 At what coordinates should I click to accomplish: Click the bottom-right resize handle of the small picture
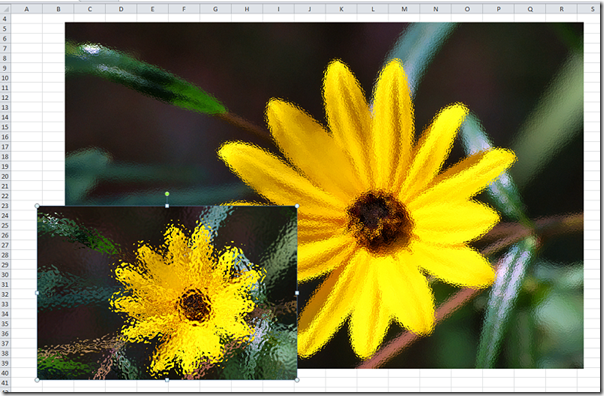[x=297, y=380]
